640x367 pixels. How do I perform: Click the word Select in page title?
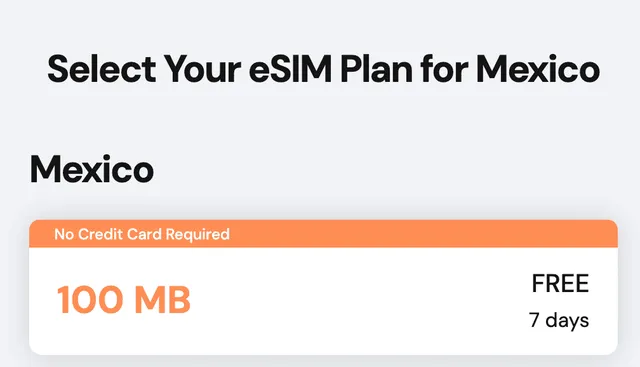[x=102, y=69]
